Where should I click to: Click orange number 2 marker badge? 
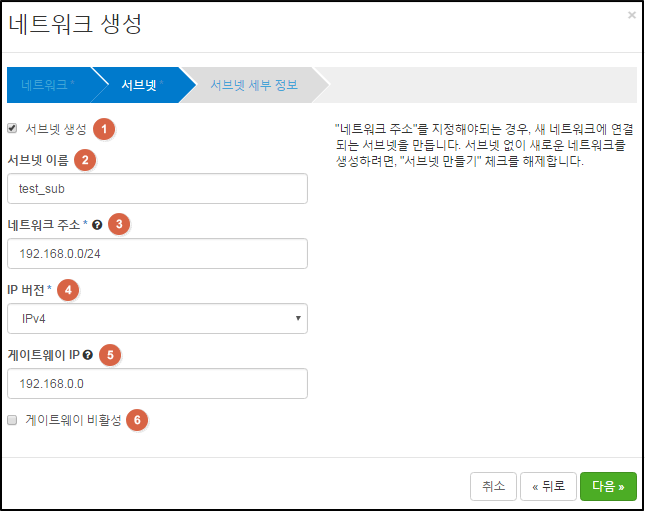point(85,160)
